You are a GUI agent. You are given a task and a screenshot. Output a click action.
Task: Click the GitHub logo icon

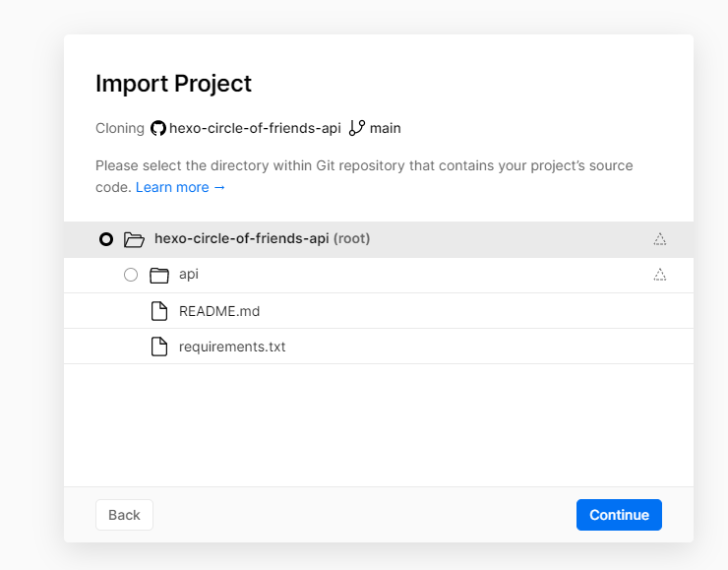(158, 128)
